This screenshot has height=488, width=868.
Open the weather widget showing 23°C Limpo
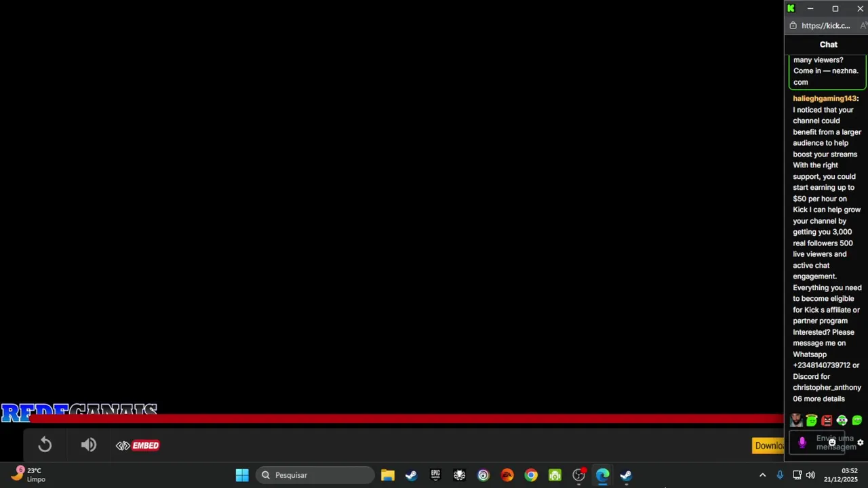pos(28,475)
